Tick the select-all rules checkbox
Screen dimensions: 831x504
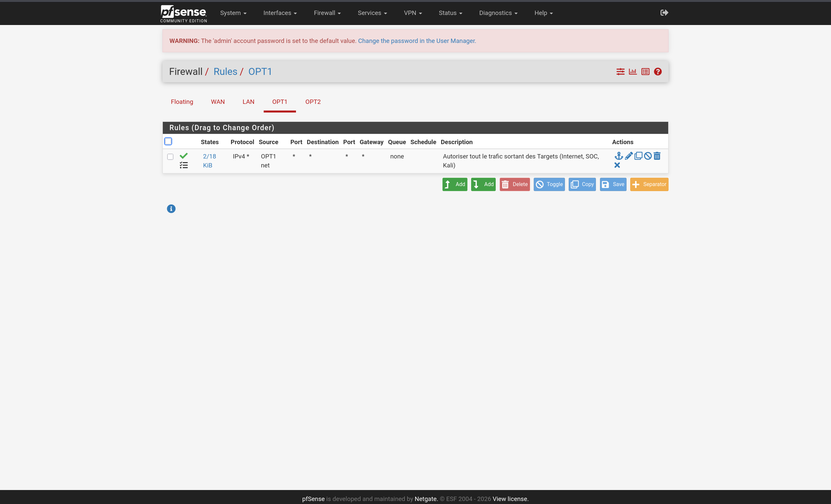tap(168, 141)
